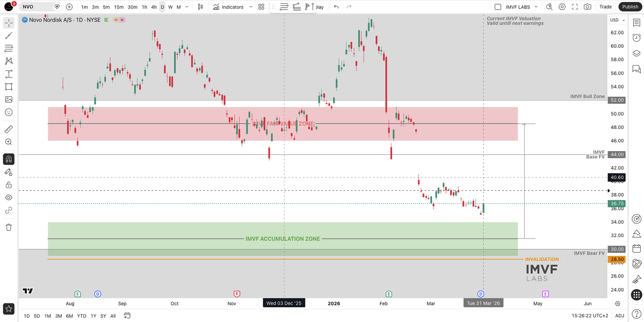Toggle stay in drawing mode
Screen dimensions: 644x322
click(x=9, y=172)
